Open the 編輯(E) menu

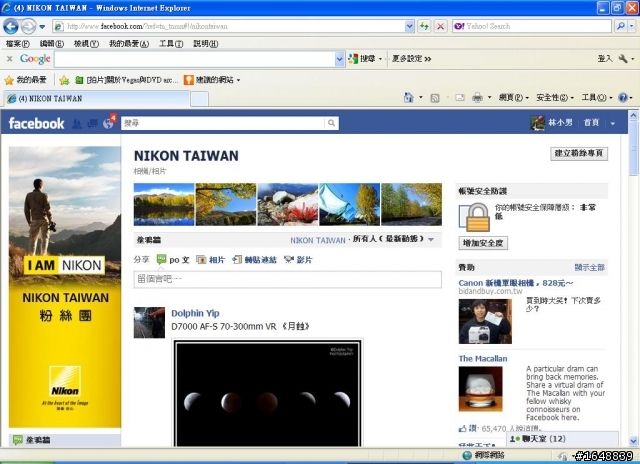tap(51, 43)
